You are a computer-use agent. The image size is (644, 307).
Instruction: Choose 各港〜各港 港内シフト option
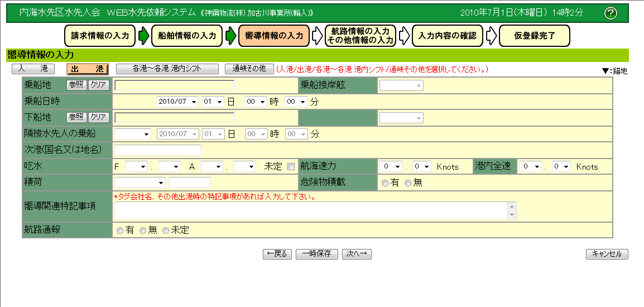coord(167,69)
